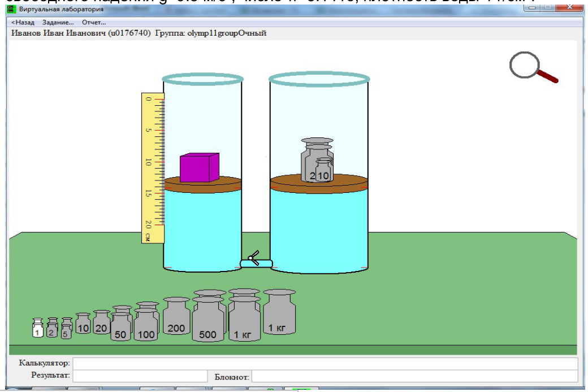Click the Блокнот: label
Viewport: 588px width, 392px height.
[232, 377]
